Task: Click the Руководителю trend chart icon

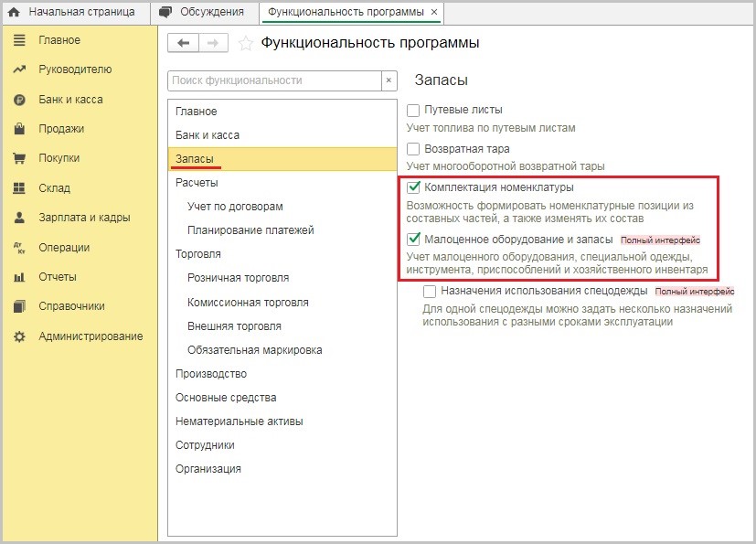Action: 19,69
